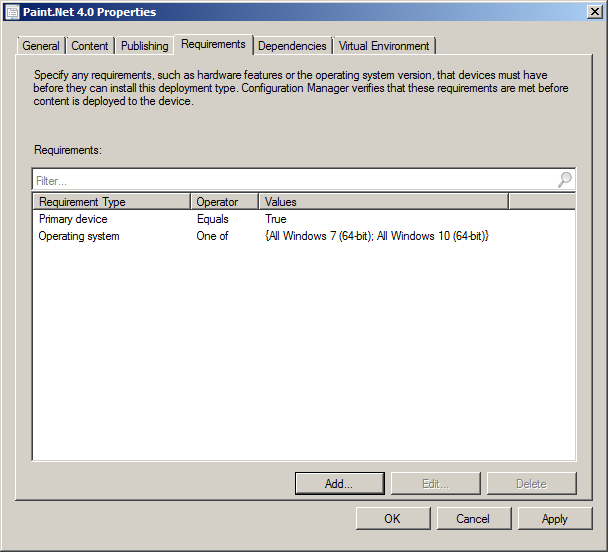The width and height of the screenshot is (608, 552).
Task: Sort by Operator column header
Action: (x=225, y=202)
